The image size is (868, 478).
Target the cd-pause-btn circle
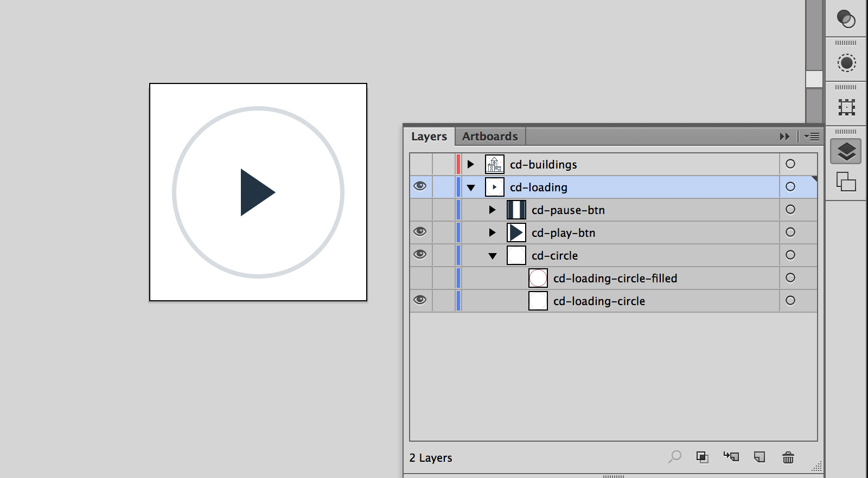[x=790, y=209]
